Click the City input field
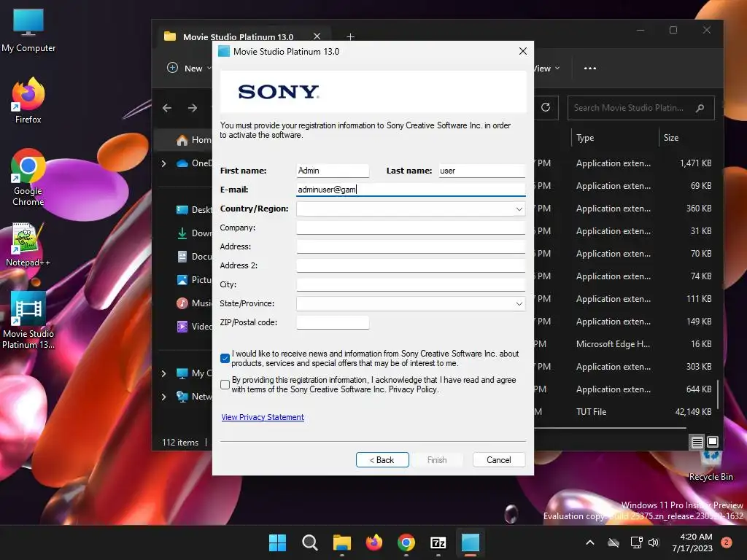747x560 pixels. pos(411,285)
